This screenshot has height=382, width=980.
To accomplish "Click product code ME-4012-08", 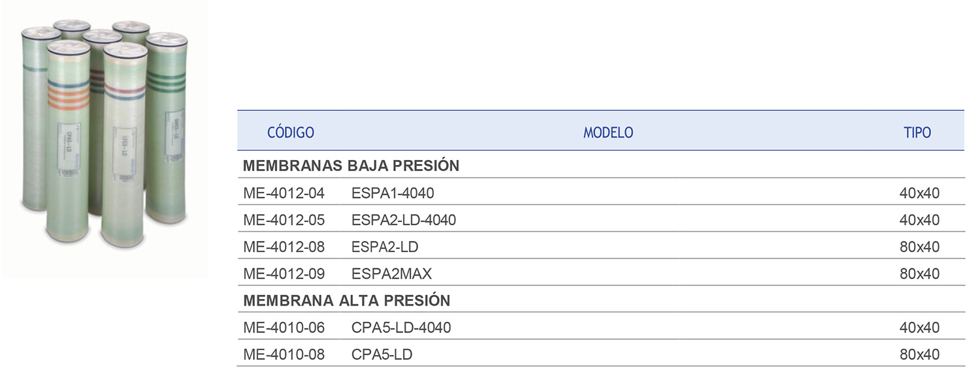I will 284,247.
